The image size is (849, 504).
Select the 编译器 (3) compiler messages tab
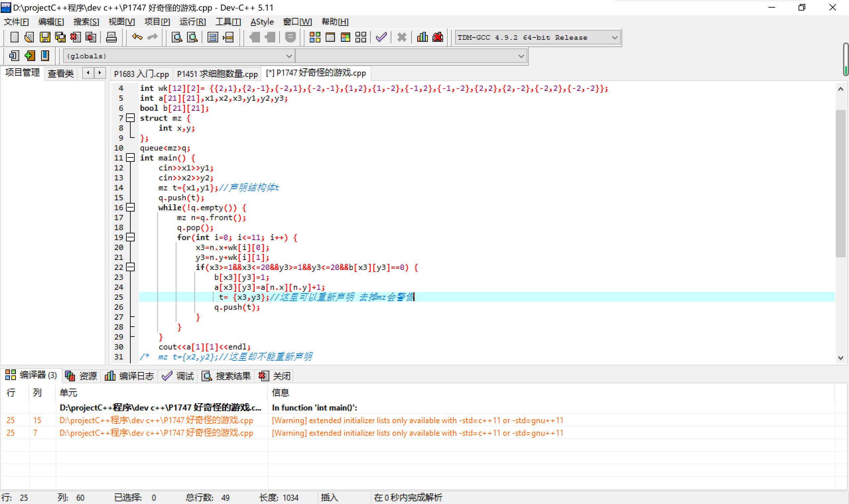pyautogui.click(x=31, y=375)
